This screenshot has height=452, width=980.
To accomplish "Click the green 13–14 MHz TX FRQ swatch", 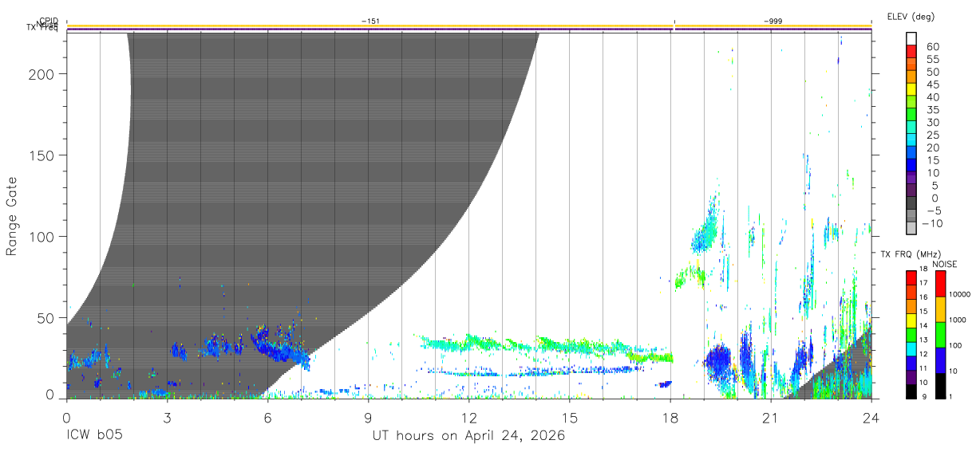I will click(x=911, y=334).
